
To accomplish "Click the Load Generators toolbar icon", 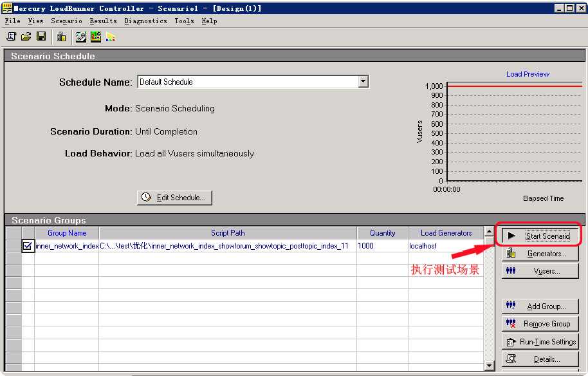I will click(61, 37).
